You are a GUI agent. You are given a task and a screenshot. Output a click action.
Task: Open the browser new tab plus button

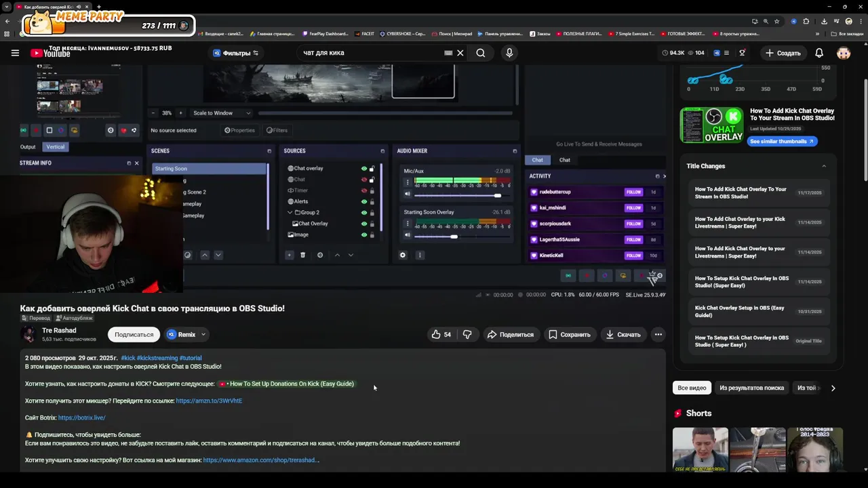click(x=98, y=7)
